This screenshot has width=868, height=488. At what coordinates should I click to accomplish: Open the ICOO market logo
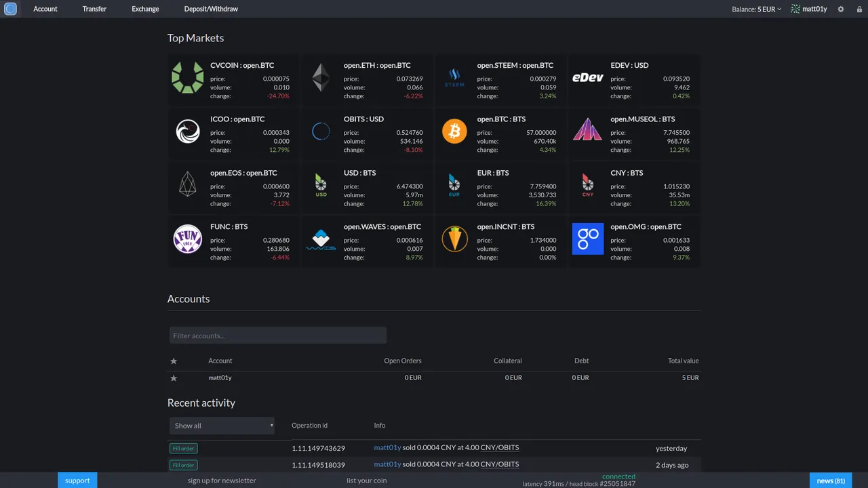(x=188, y=131)
